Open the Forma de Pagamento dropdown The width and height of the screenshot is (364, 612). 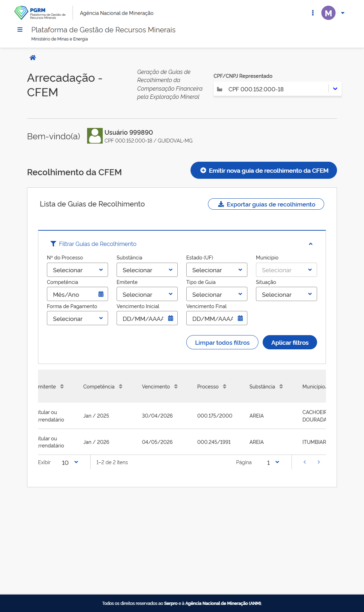77,318
